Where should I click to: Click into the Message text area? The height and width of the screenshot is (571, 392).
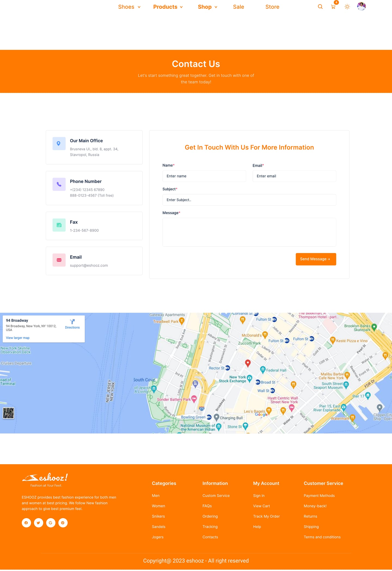pos(249,232)
